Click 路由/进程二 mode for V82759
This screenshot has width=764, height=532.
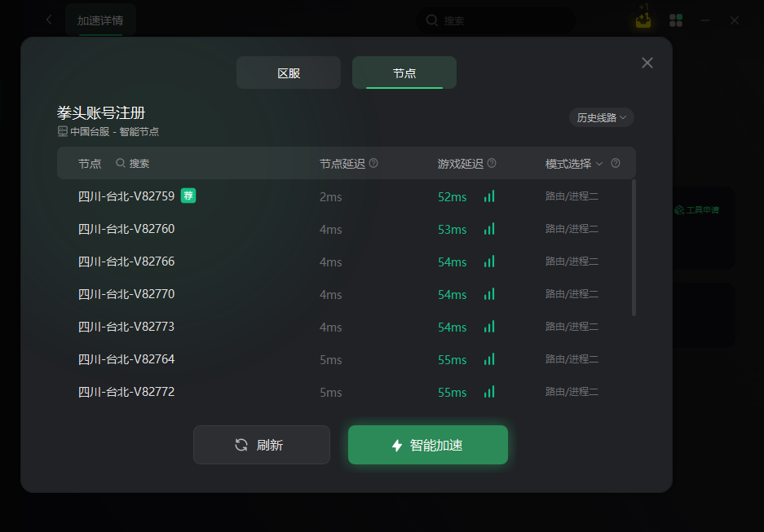click(572, 196)
